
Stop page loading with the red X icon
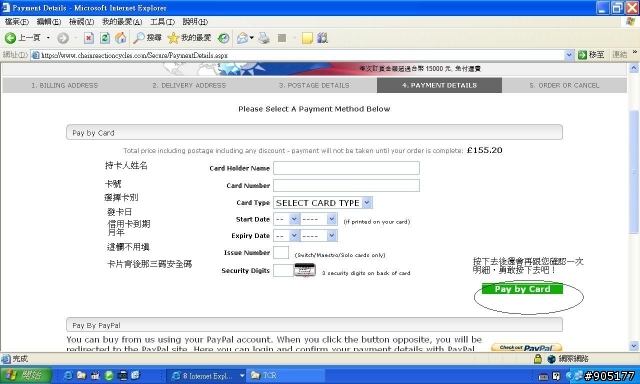click(x=89, y=38)
